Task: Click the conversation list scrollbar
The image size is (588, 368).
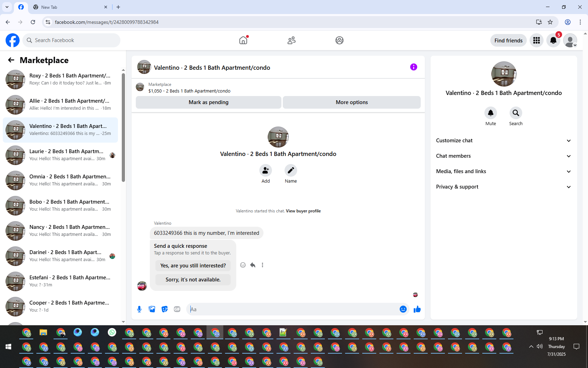Action: [123, 128]
